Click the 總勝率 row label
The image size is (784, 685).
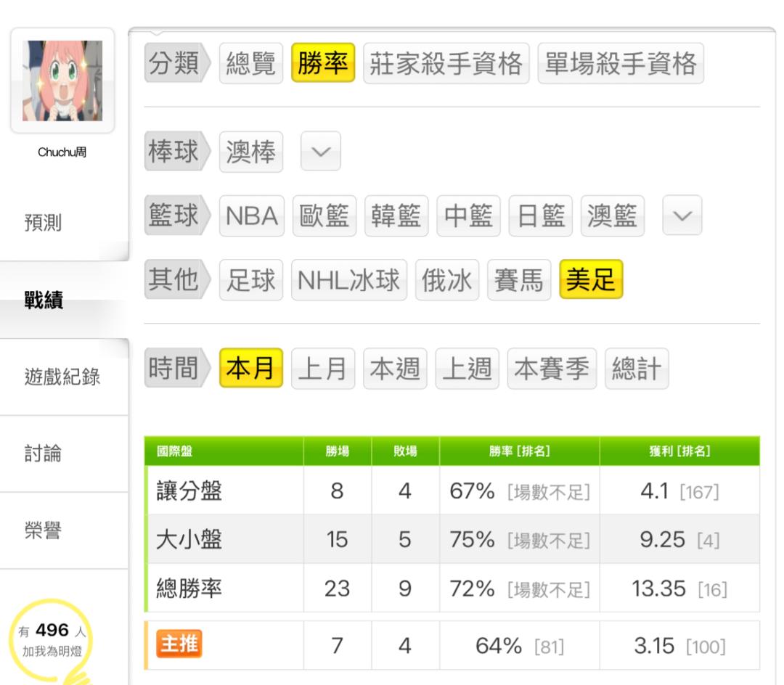[189, 588]
